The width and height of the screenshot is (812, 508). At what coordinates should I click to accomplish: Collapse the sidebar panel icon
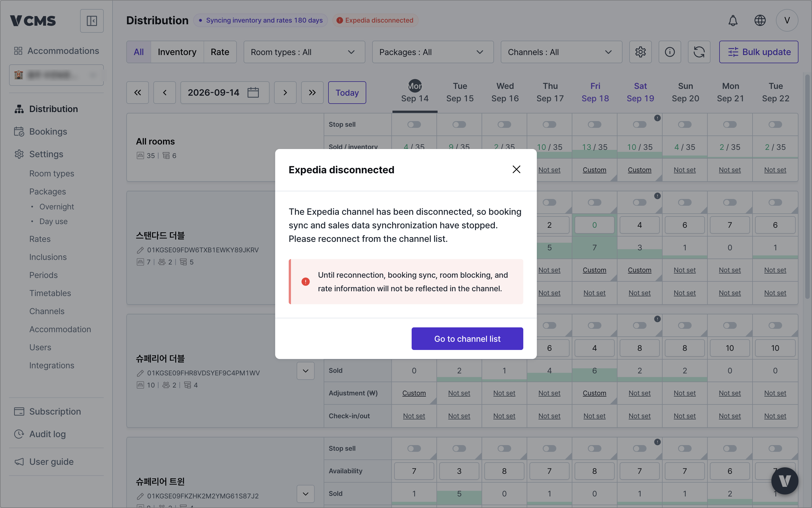pyautogui.click(x=92, y=21)
